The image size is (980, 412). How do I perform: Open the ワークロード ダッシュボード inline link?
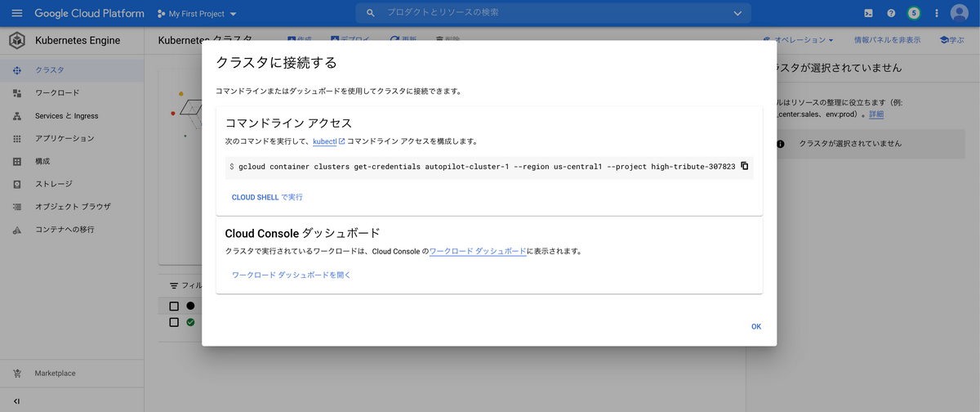coord(478,252)
